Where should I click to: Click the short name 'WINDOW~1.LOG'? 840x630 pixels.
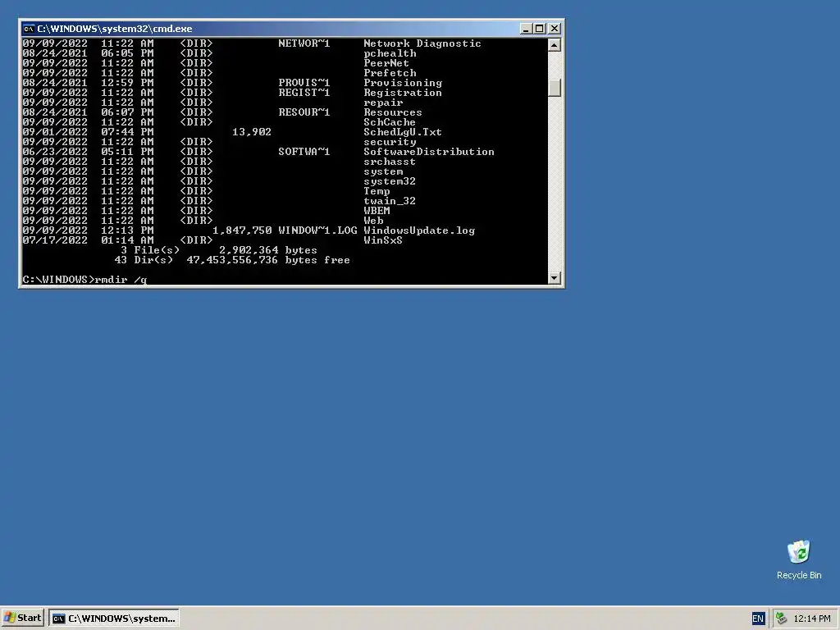coord(317,231)
